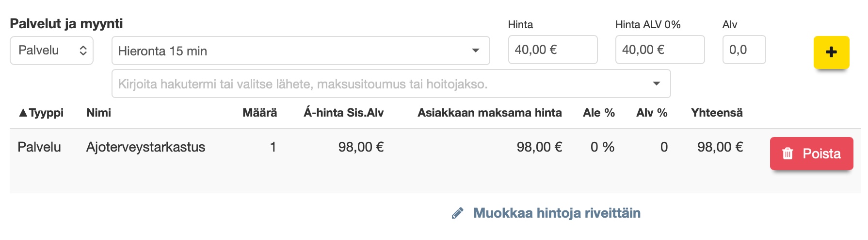Sort by Á-hinta Sis.Alv column header
The height and width of the screenshot is (240, 868).
click(343, 113)
